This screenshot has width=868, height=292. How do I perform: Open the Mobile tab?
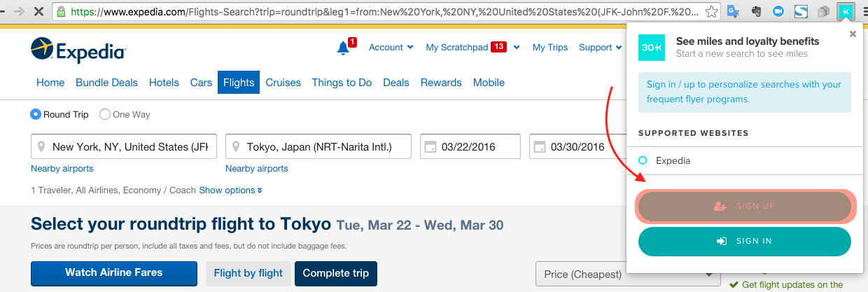coord(489,83)
